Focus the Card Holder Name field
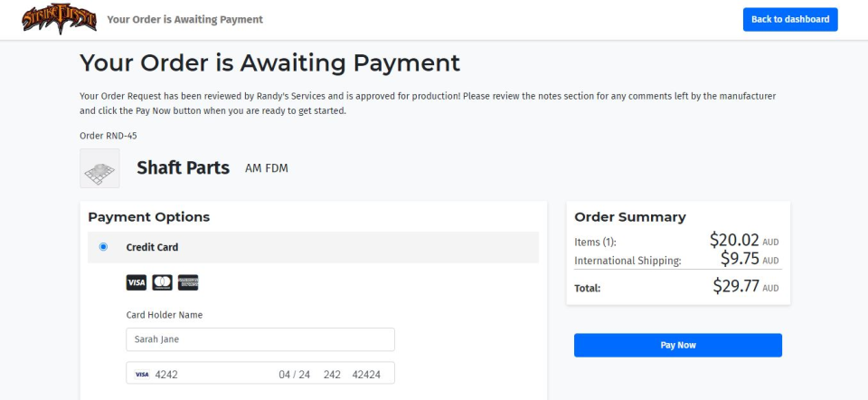 point(259,339)
